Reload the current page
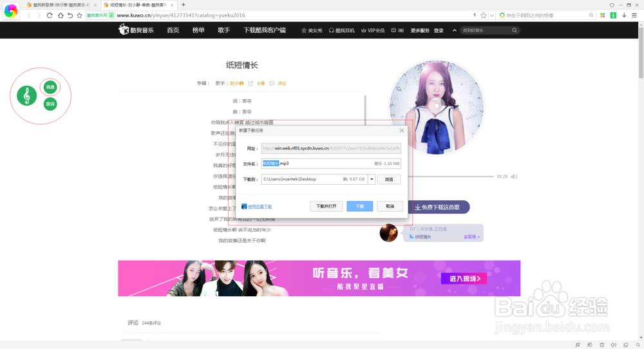This screenshot has height=349, width=644. tap(50, 15)
